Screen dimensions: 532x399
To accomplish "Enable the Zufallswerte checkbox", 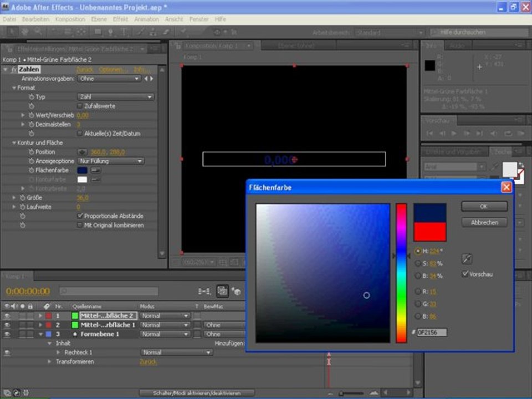I will [x=80, y=106].
